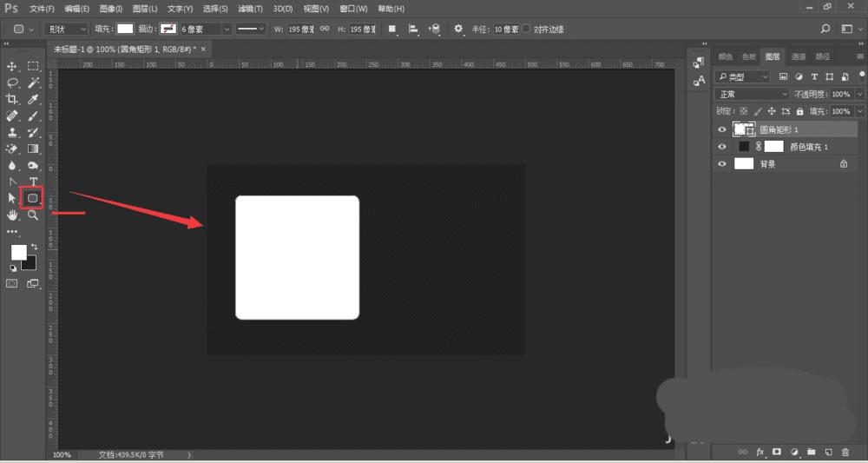Open the 形状 tool mode dropdown

66,29
